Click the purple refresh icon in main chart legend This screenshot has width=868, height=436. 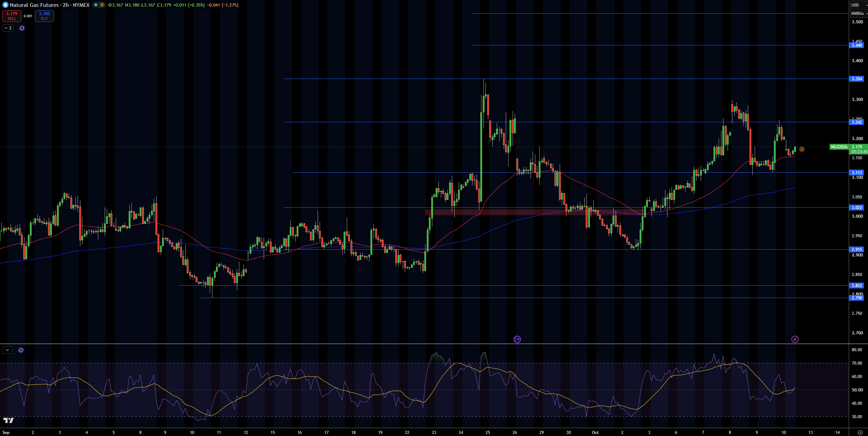click(22, 28)
